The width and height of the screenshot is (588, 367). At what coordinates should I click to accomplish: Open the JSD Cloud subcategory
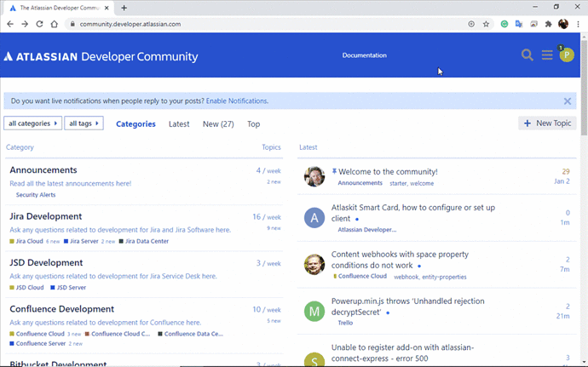pos(30,288)
